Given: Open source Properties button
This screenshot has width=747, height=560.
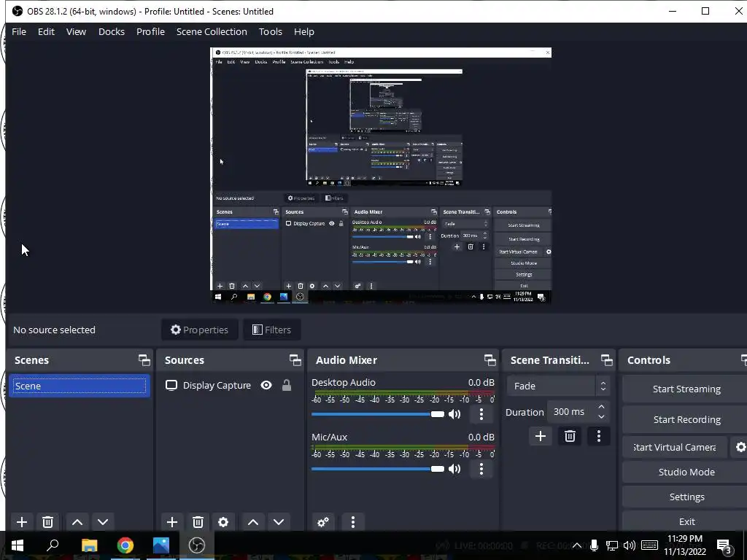Looking at the screenshot, I should (x=200, y=330).
